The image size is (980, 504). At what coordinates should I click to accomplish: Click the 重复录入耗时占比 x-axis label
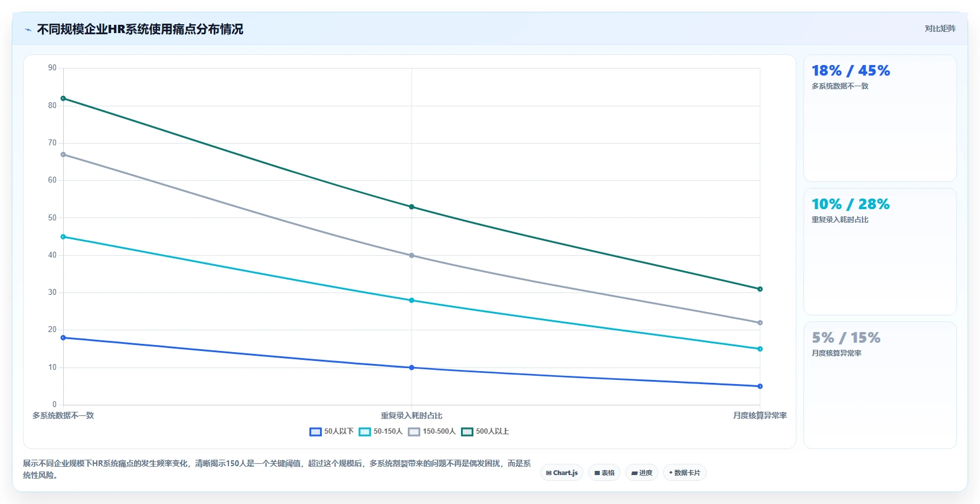(x=411, y=416)
